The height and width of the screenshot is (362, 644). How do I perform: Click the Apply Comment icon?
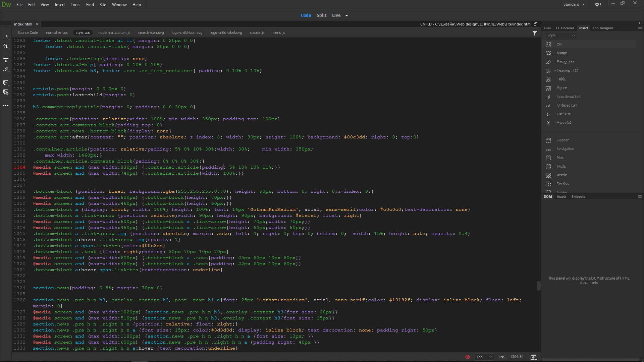(x=6, y=83)
